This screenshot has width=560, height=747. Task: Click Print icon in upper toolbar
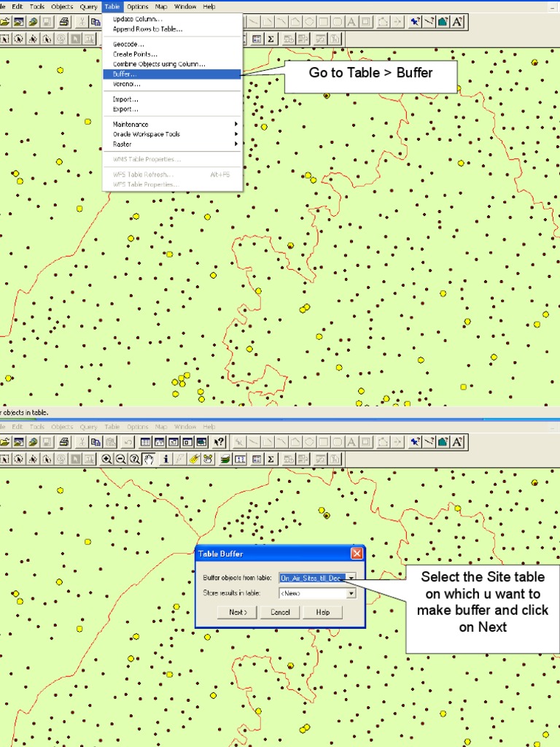click(x=64, y=22)
